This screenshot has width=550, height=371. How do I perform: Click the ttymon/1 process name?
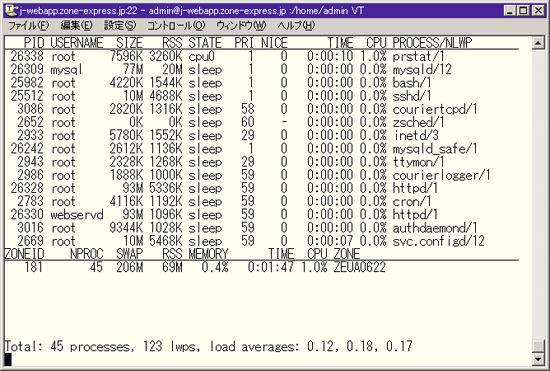[x=418, y=162]
